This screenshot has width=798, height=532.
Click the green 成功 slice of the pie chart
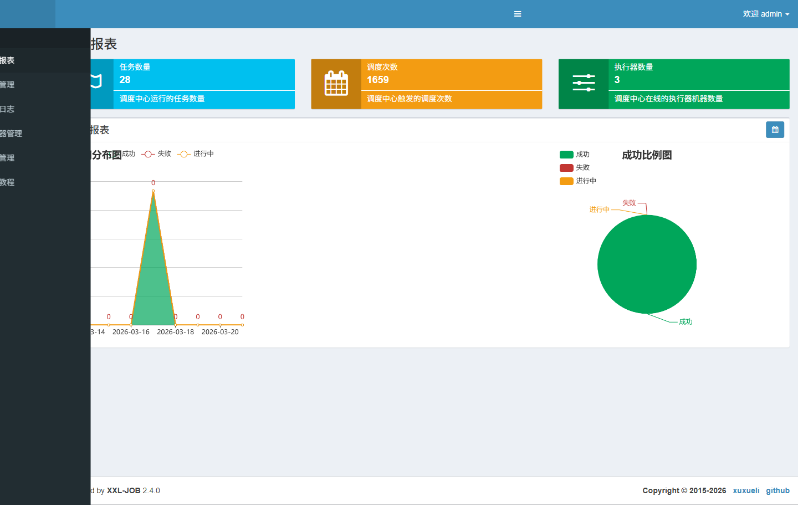pyautogui.click(x=647, y=264)
